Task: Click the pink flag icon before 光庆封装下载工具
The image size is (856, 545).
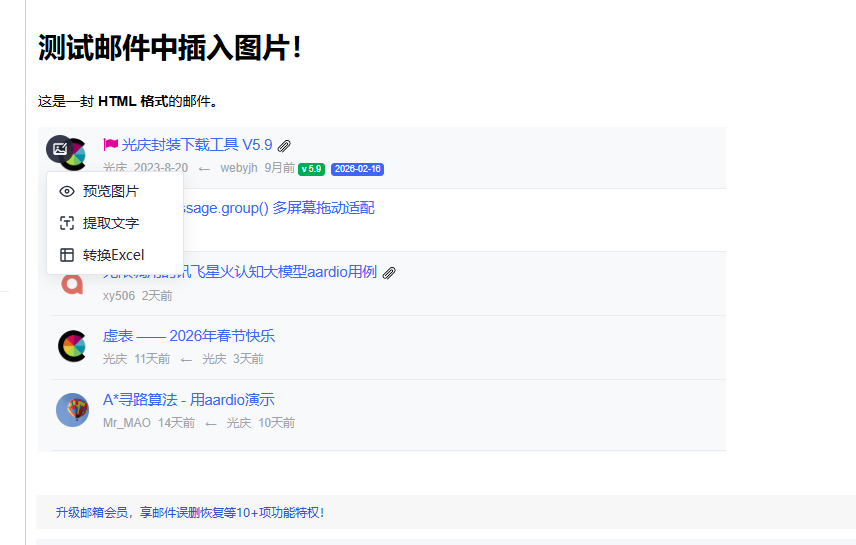Action: click(x=110, y=145)
